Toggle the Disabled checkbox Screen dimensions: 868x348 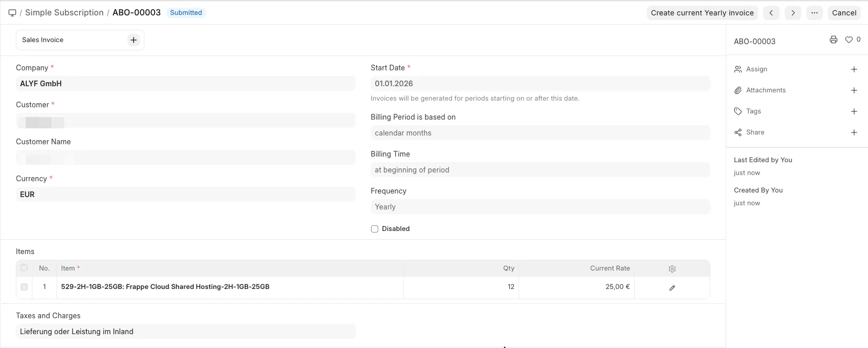(375, 229)
